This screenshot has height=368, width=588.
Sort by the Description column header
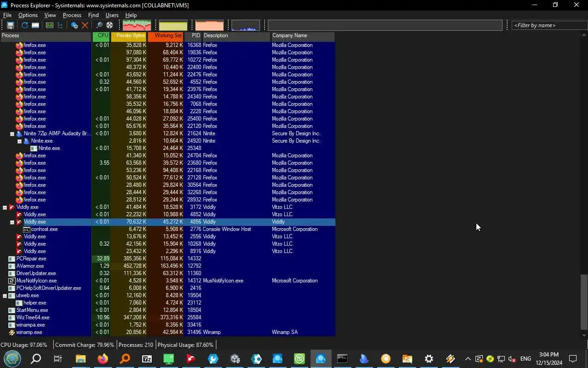tap(237, 36)
